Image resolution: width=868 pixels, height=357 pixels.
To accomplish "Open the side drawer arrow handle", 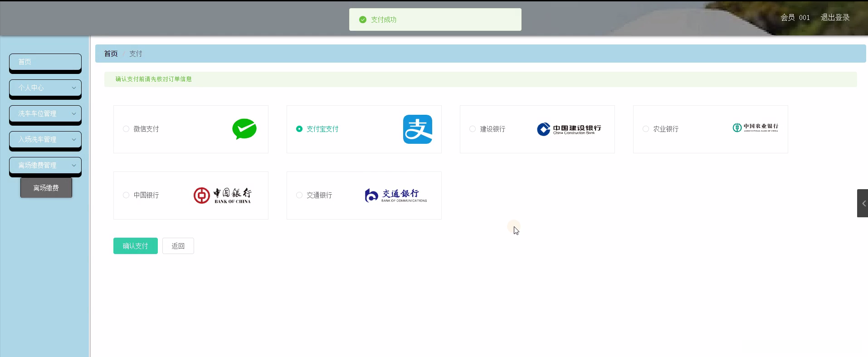I will pyautogui.click(x=863, y=203).
